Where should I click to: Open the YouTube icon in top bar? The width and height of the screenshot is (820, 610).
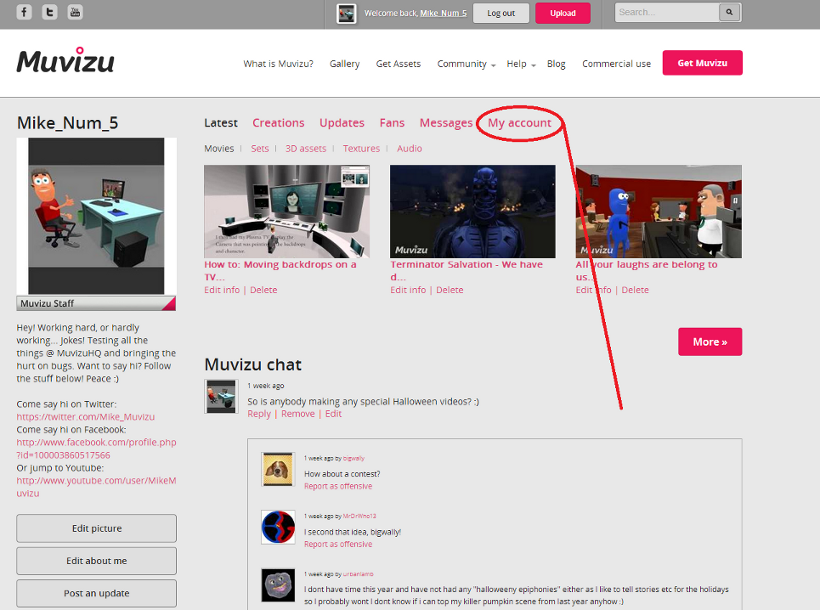pos(75,12)
